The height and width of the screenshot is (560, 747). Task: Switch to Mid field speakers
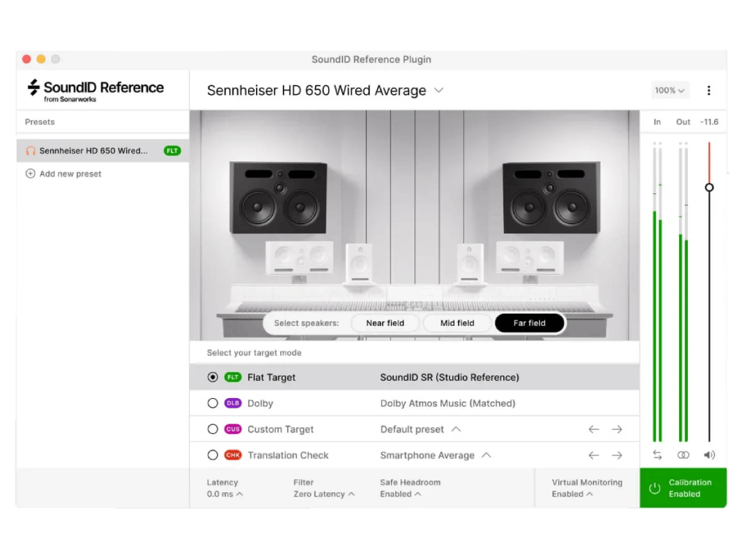(x=457, y=323)
